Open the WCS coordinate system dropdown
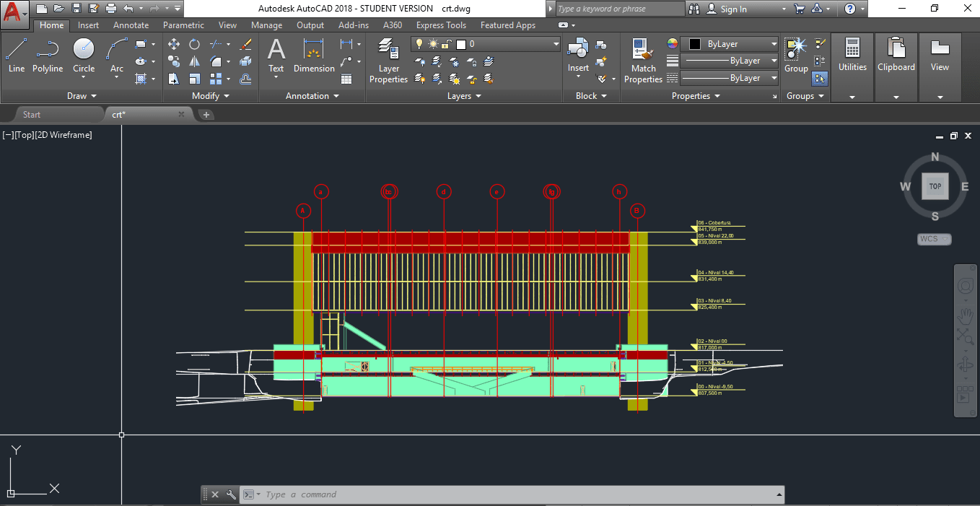Image resolution: width=980 pixels, height=506 pixels. point(935,239)
